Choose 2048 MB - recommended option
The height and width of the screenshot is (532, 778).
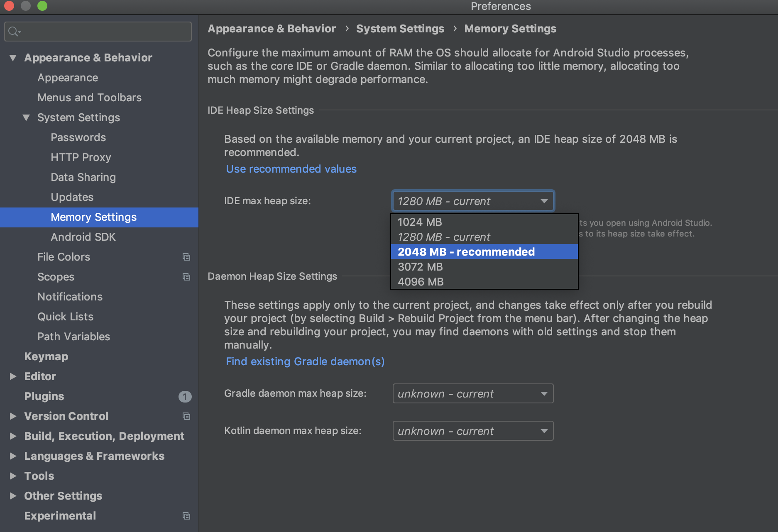pyautogui.click(x=484, y=252)
